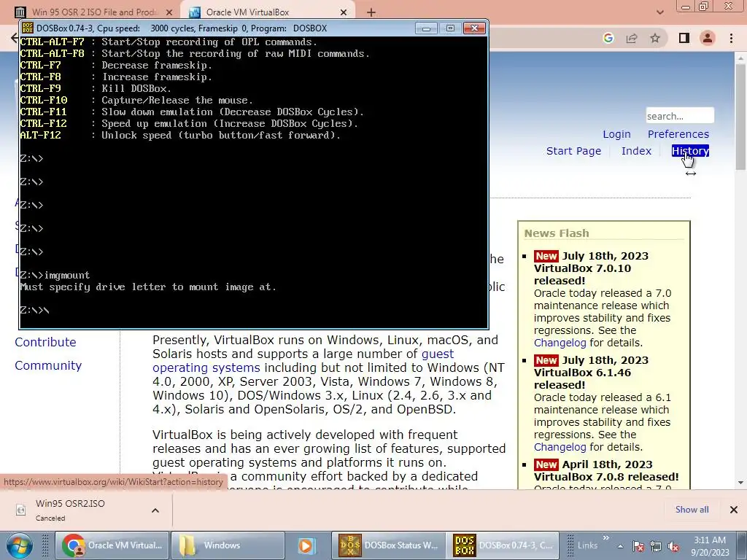This screenshot has width=747, height=560.
Task: Switch to DOSBox Status Window taskbar item
Action: point(388,545)
